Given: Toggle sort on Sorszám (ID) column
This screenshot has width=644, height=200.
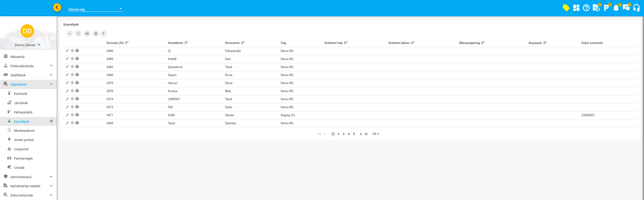Looking at the screenshot, I should (x=127, y=43).
